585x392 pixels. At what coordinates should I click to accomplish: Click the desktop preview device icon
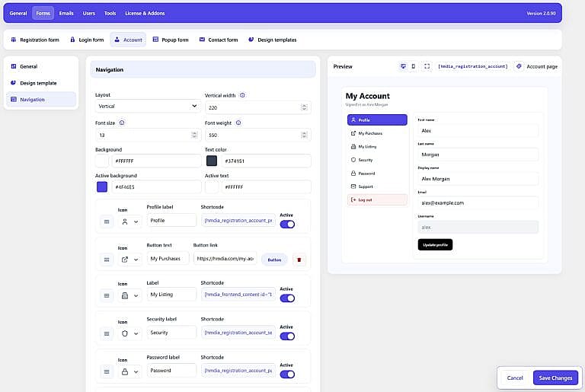point(403,66)
